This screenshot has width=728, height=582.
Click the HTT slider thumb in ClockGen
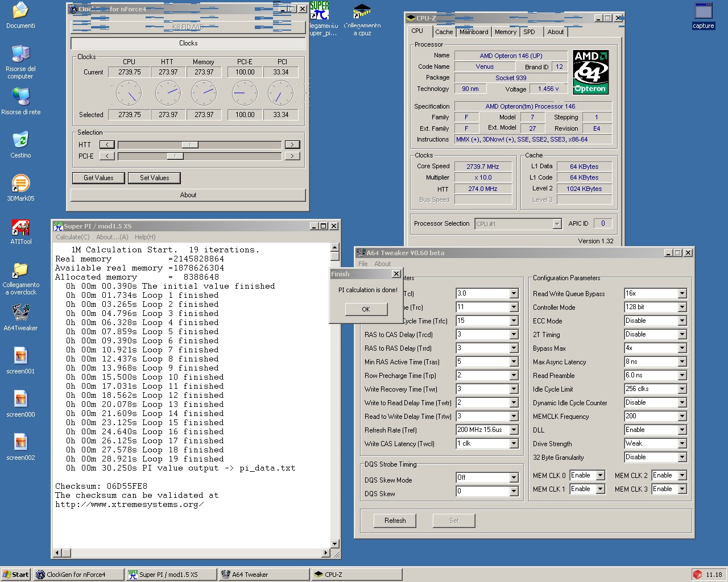190,144
